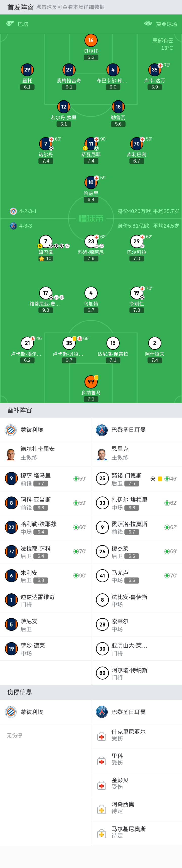Click the Montpellier crest beside 4-2-3-1
The height and width of the screenshot is (868, 182).
pos(13,211)
